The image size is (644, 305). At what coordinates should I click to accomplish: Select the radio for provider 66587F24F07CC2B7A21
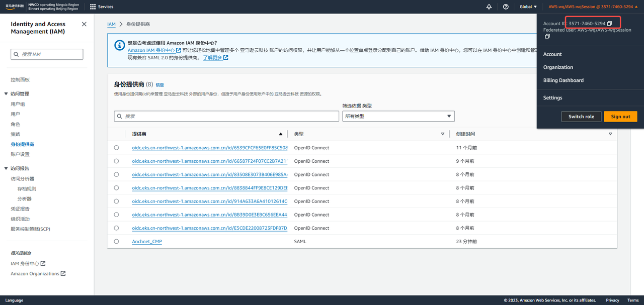[x=116, y=161]
